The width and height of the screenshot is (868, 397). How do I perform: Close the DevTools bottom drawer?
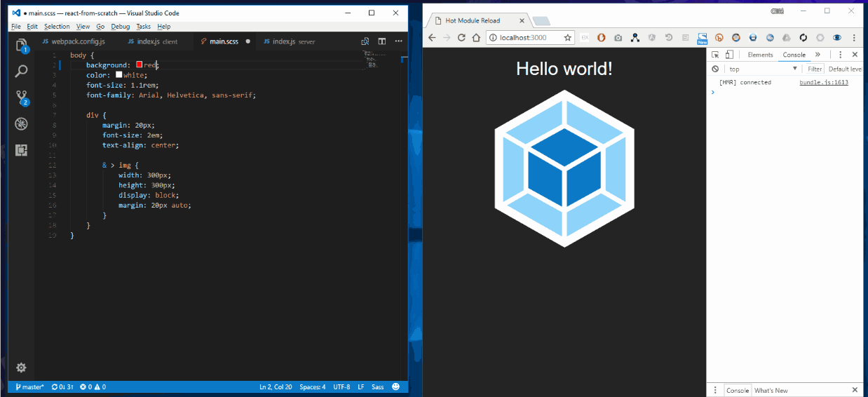point(855,390)
